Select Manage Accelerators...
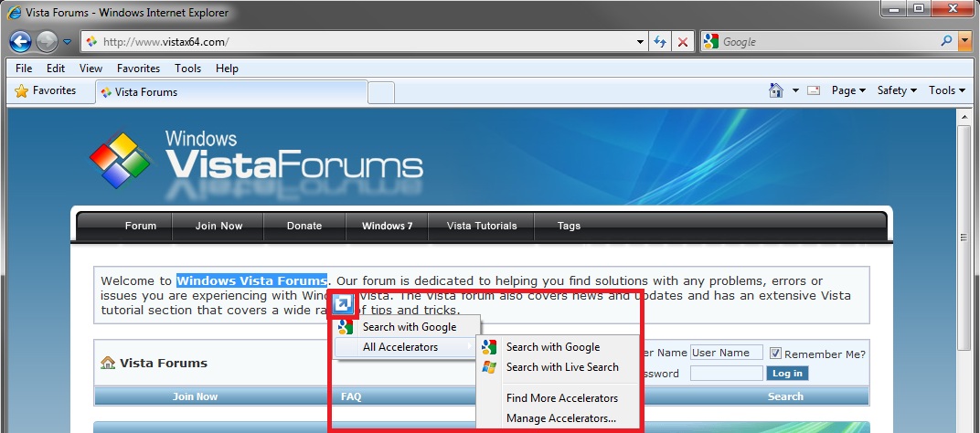The height and width of the screenshot is (433, 980). pos(558,418)
